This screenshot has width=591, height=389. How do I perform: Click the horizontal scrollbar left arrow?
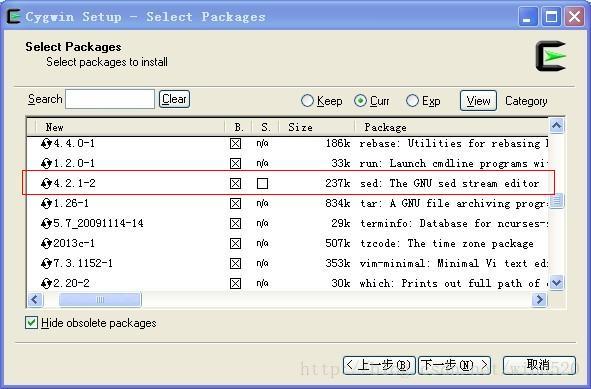[x=35, y=300]
